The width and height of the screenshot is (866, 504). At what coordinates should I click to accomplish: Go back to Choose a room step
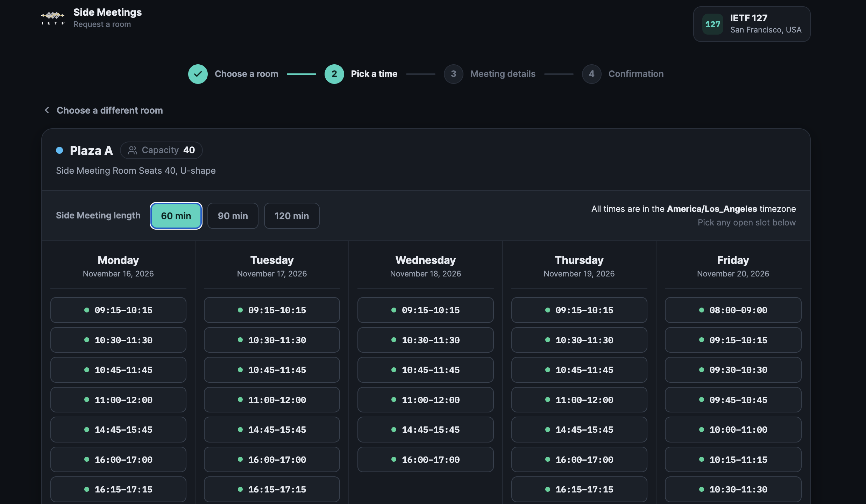[246, 74]
